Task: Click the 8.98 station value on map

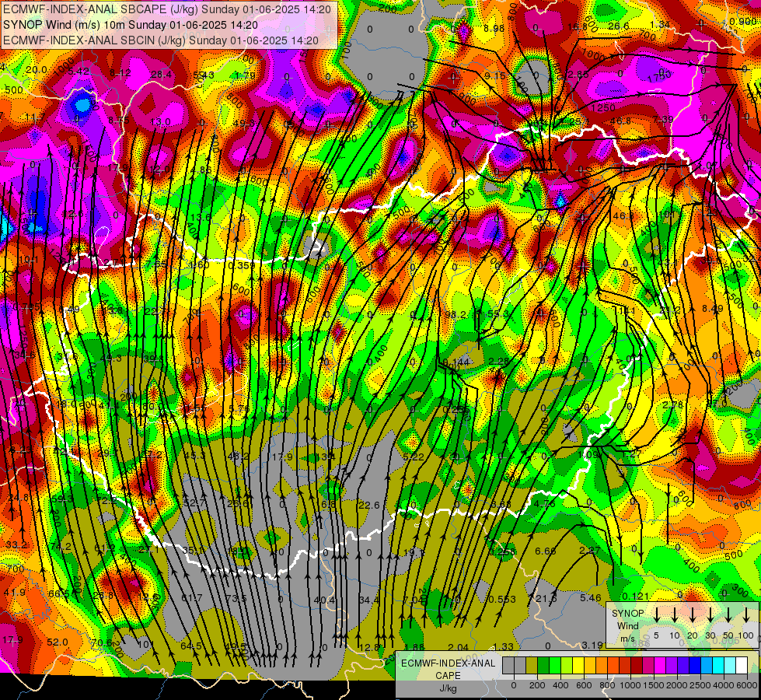Action: click(494, 29)
